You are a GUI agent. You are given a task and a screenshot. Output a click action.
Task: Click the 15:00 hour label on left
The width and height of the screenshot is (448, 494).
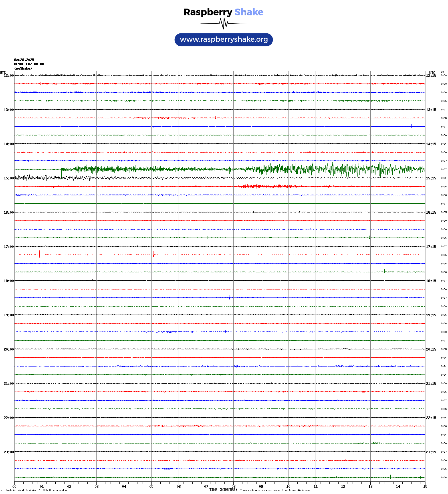tap(9, 178)
